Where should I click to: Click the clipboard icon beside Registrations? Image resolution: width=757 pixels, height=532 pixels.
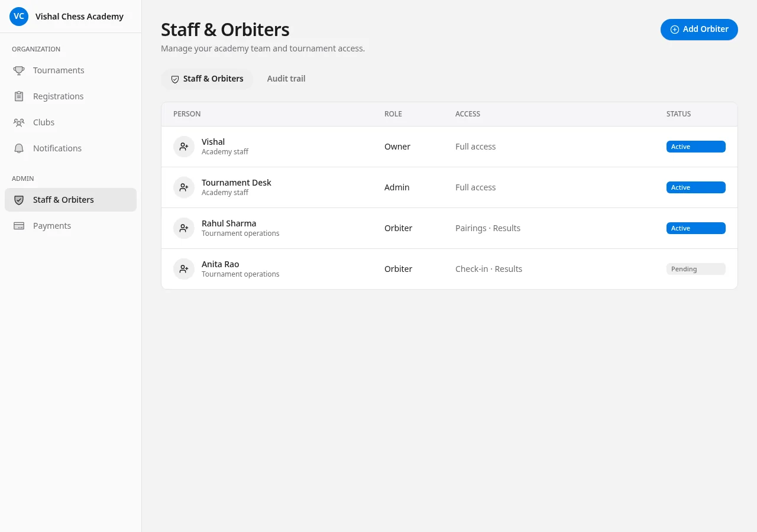[19, 96]
